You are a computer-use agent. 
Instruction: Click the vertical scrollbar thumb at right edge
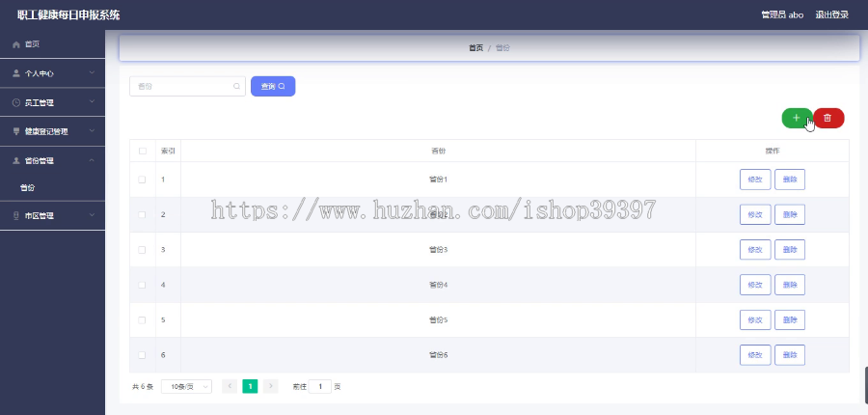[x=866, y=386]
